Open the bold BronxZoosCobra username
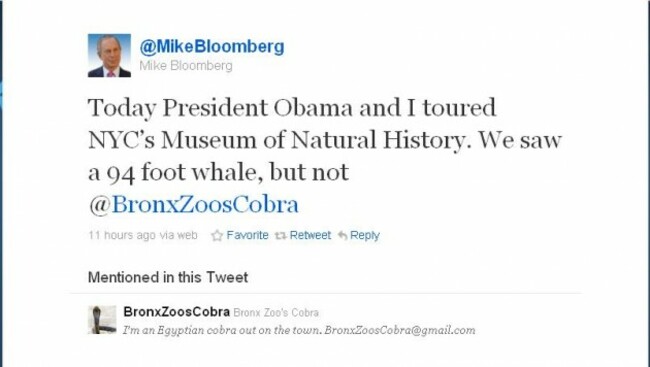 [177, 311]
